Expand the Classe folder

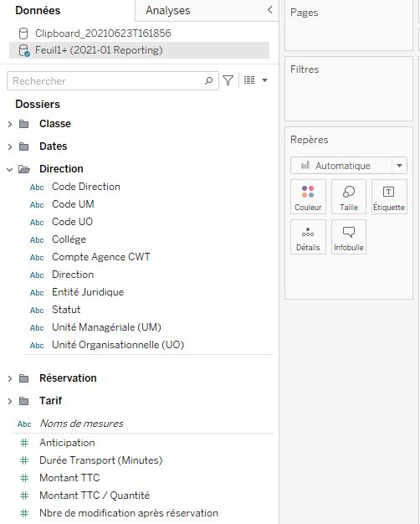(x=10, y=125)
